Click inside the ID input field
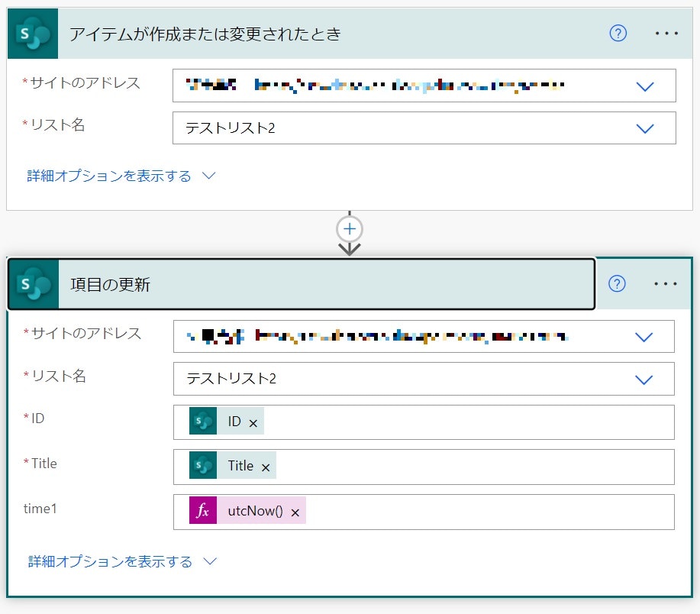Screen dimensions: 700x614 click(x=424, y=422)
